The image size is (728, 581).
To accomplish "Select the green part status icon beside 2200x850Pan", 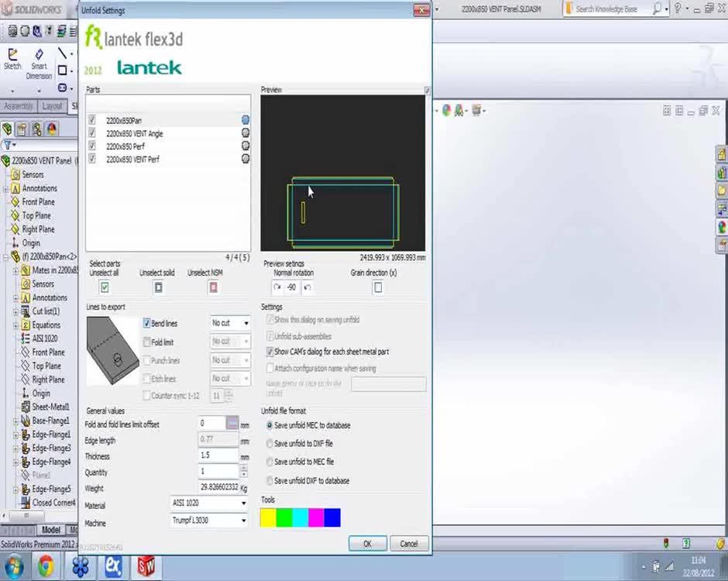I will (x=246, y=120).
